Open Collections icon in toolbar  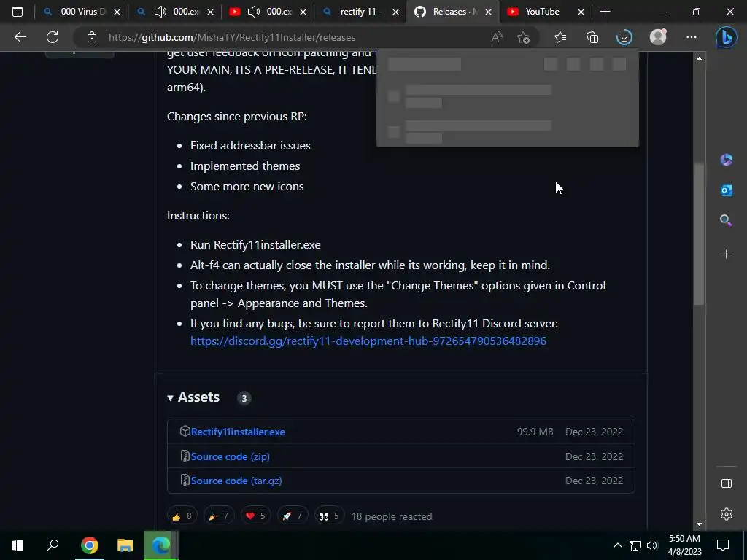coord(592,37)
